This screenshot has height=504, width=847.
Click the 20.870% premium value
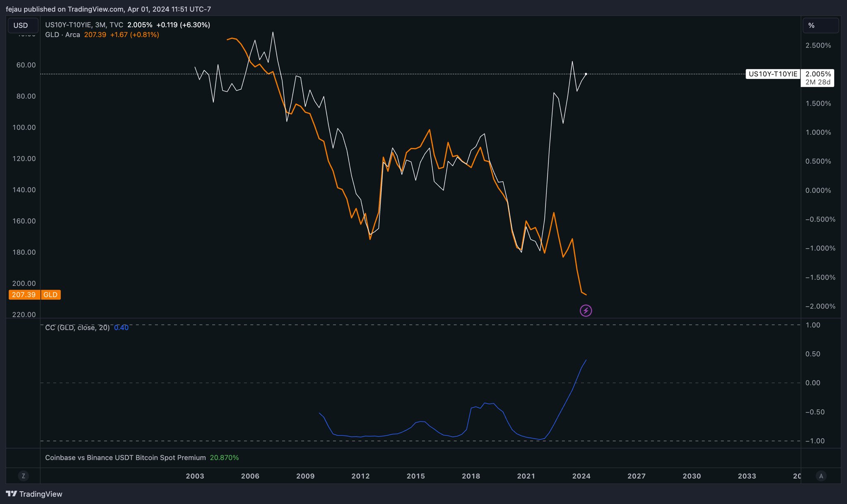tap(224, 458)
